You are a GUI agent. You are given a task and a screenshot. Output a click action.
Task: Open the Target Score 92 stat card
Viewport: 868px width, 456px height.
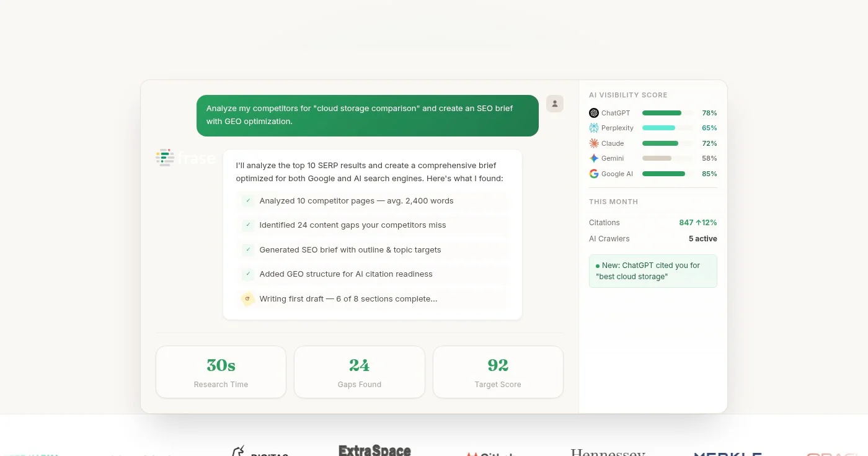[x=498, y=372]
